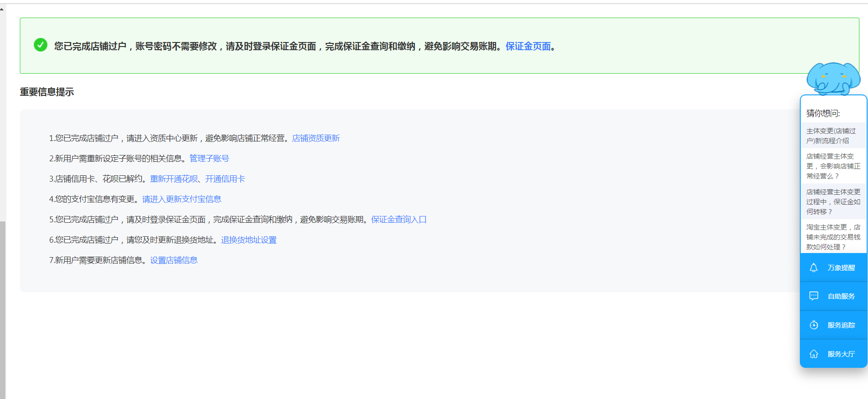Open 退换货地址设置 link
The image size is (868, 399).
tap(249, 240)
